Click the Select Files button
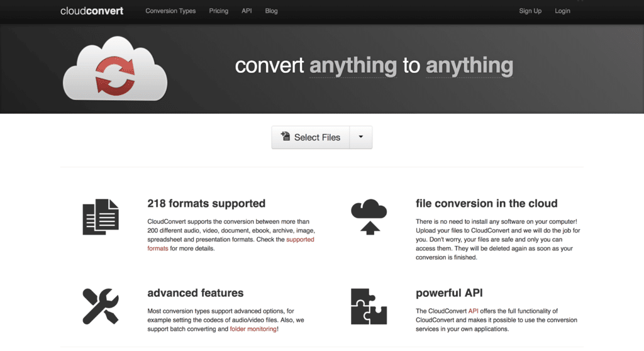This screenshot has height=351, width=644. point(311,137)
